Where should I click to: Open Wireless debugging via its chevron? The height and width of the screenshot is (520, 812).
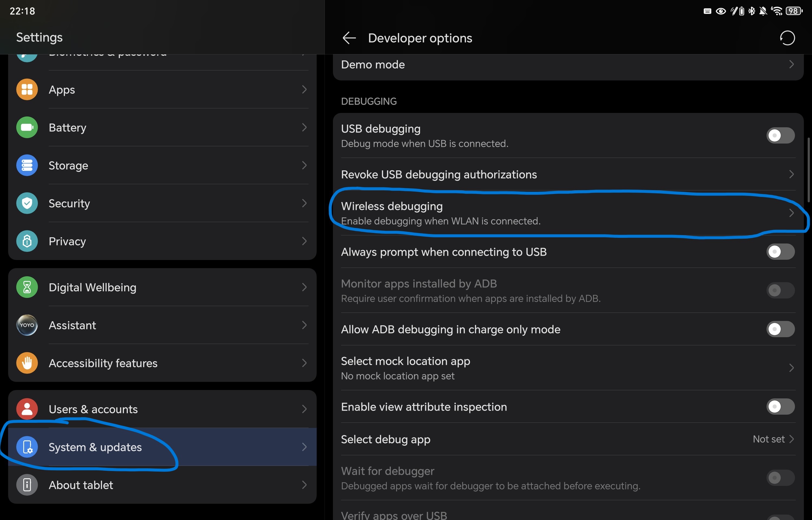pyautogui.click(x=791, y=213)
